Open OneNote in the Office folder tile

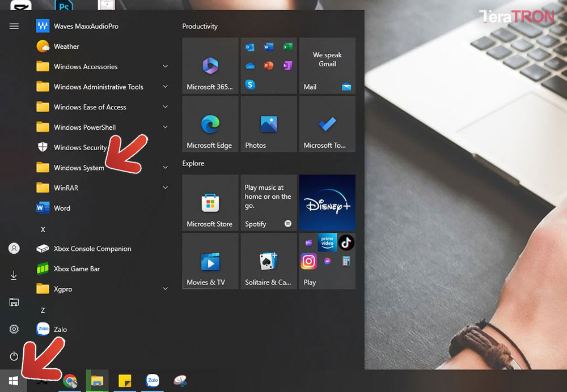[287, 66]
